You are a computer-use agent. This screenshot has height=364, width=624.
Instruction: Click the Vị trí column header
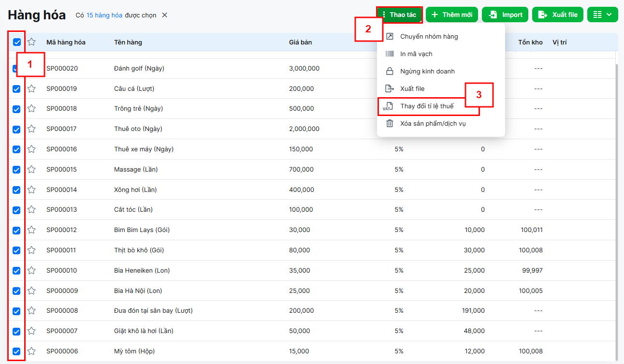pos(560,42)
